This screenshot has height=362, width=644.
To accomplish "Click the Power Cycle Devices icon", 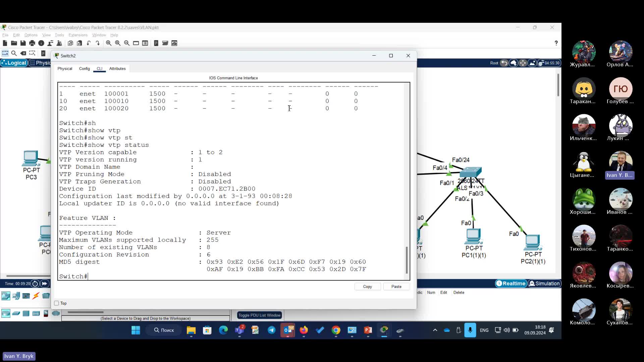I will (35, 284).
